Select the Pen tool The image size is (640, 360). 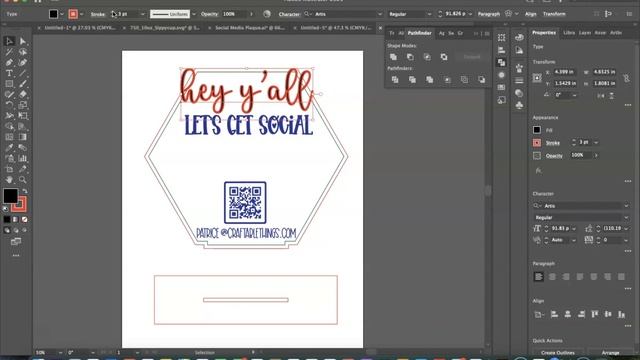coord(9,62)
